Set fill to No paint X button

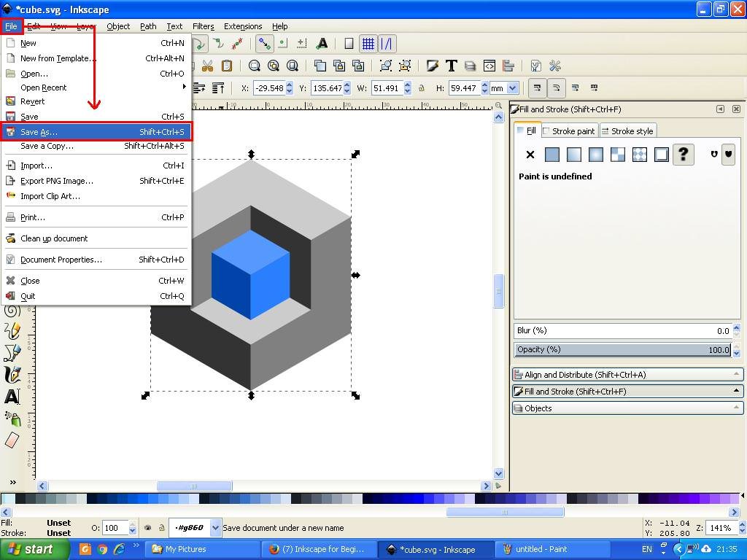[x=530, y=155]
